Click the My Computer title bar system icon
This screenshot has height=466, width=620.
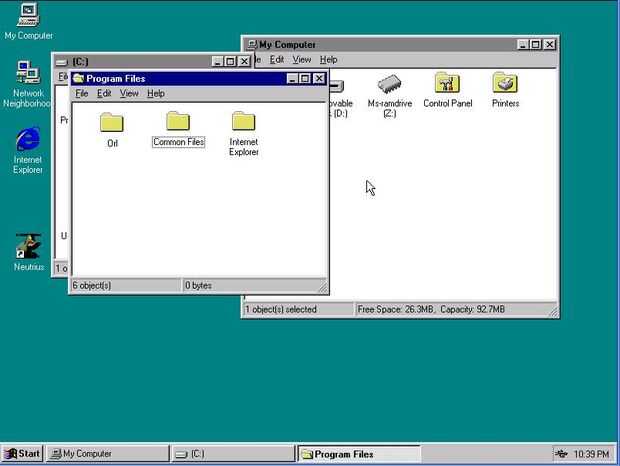(252, 45)
